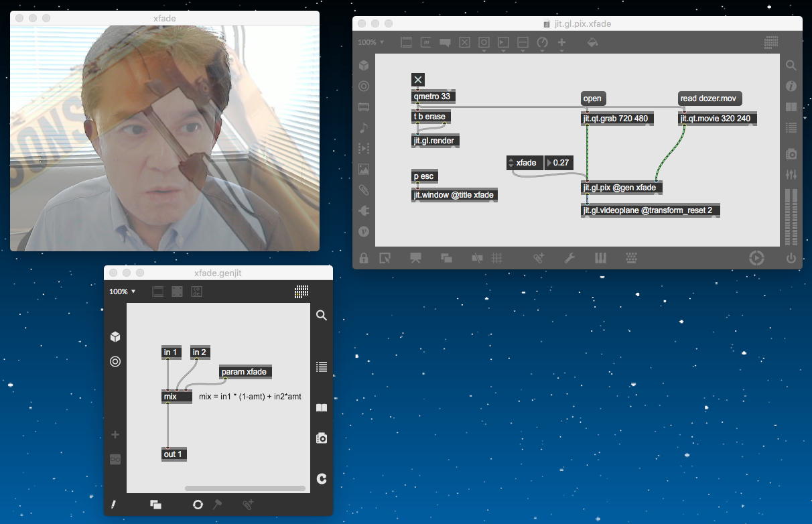Open the 100% zoom dropdown in jit.gl.pix.xfade
This screenshot has width=812, height=524.
pos(370,42)
